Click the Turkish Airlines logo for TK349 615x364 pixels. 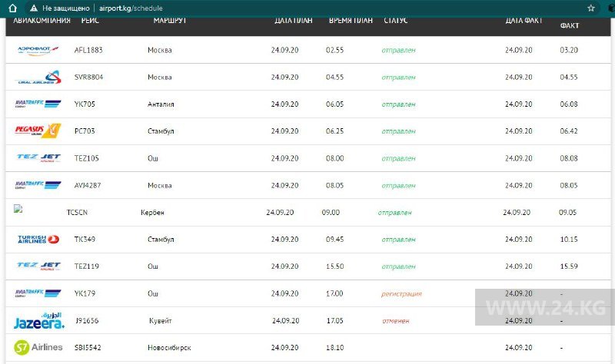[38, 240]
